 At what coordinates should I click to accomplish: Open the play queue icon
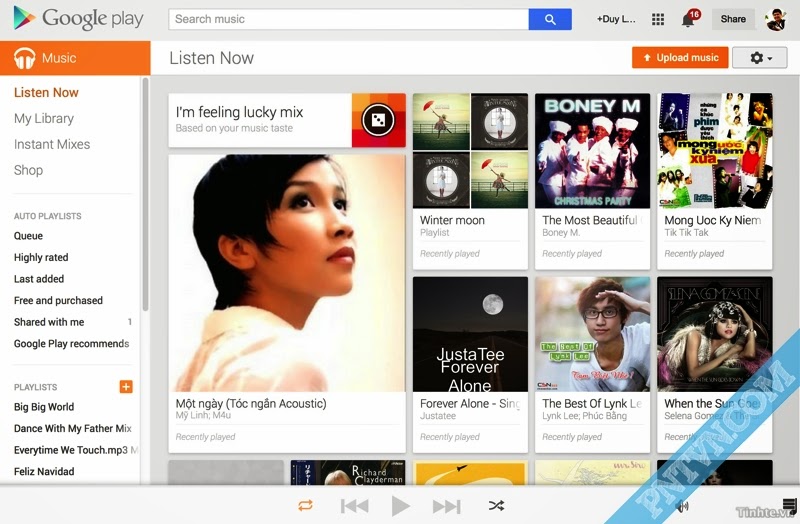[x=790, y=506]
